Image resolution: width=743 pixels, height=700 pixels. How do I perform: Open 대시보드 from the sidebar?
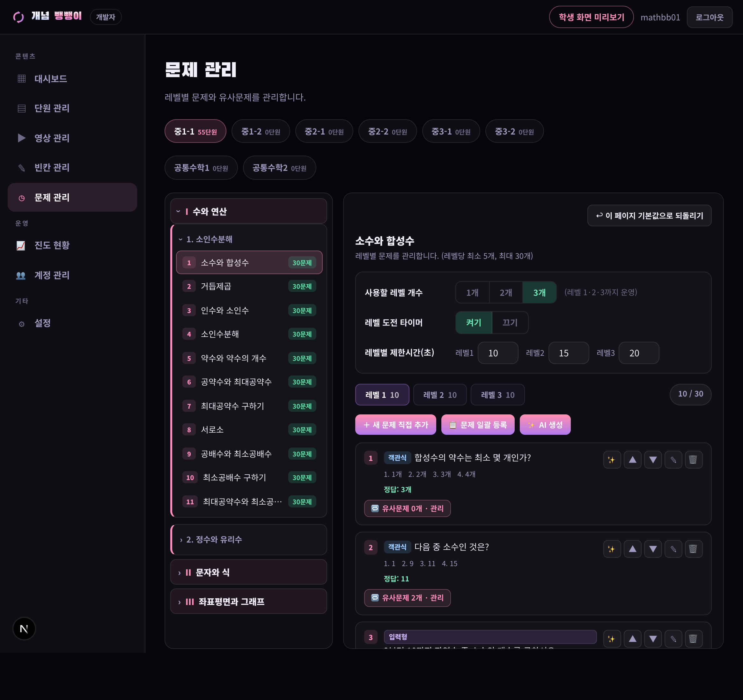[x=72, y=78]
